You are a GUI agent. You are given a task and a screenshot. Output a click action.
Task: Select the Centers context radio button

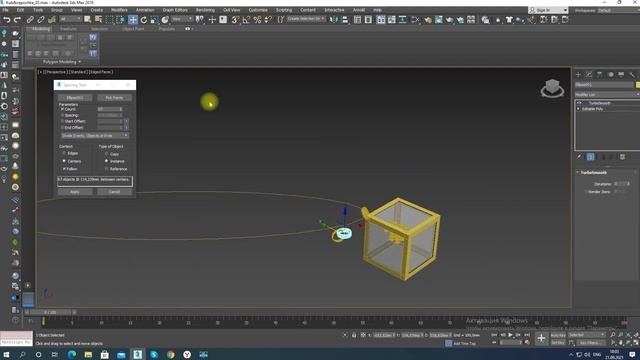(x=64, y=161)
